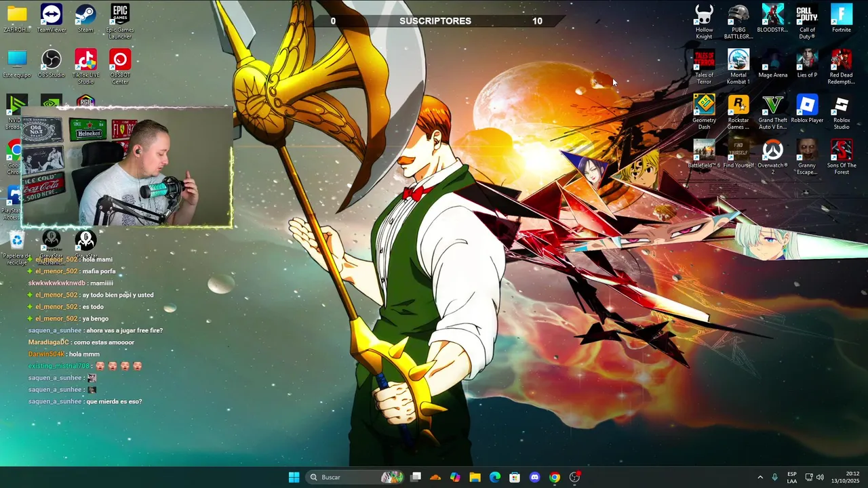
Task: Open the PUBG BATTLEGROUNDS shortcut
Action: coord(738,21)
